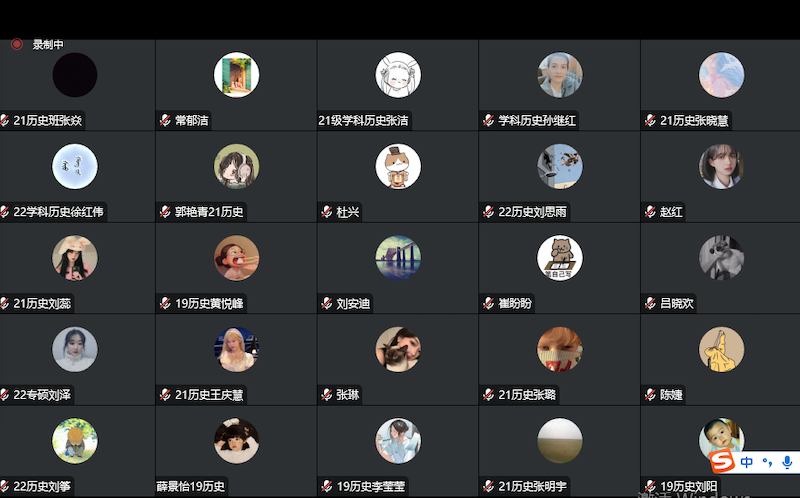
Task: Click muted mic icon beside 杜兴
Action: tap(327, 212)
